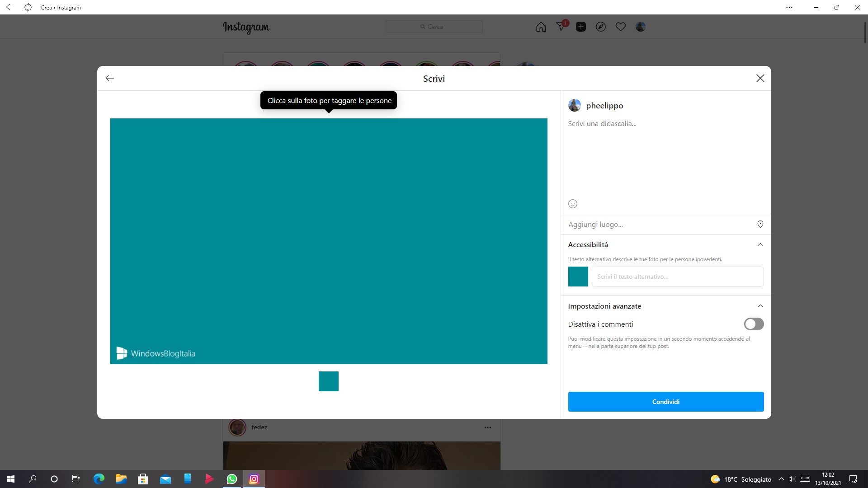This screenshot has width=868, height=488.
Task: Launch Microsoft Edge from the taskbar
Action: click(x=99, y=479)
